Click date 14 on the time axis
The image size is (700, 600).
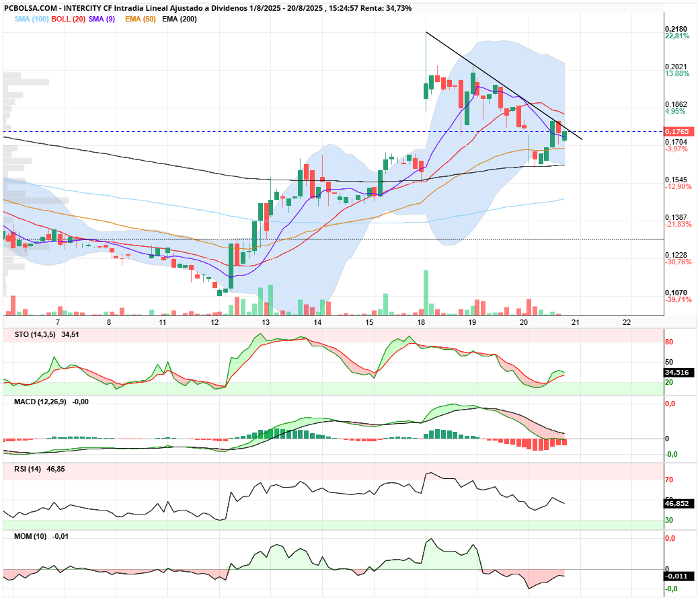pyautogui.click(x=317, y=322)
